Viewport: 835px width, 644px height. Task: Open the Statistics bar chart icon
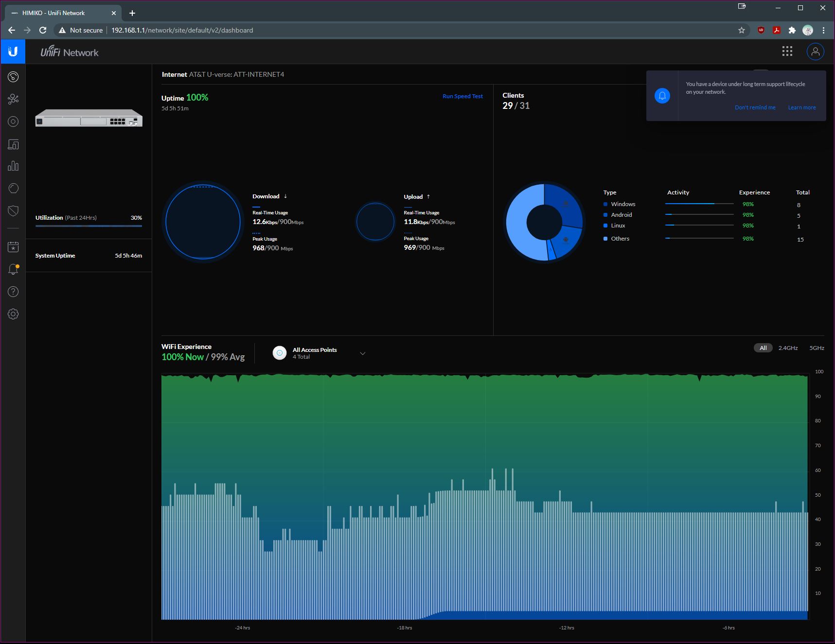(13, 166)
